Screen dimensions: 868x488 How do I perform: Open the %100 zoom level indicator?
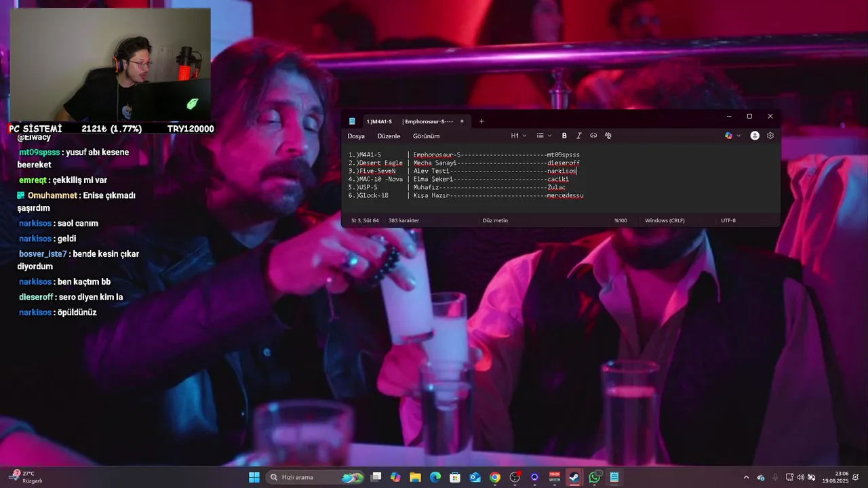[x=620, y=220]
